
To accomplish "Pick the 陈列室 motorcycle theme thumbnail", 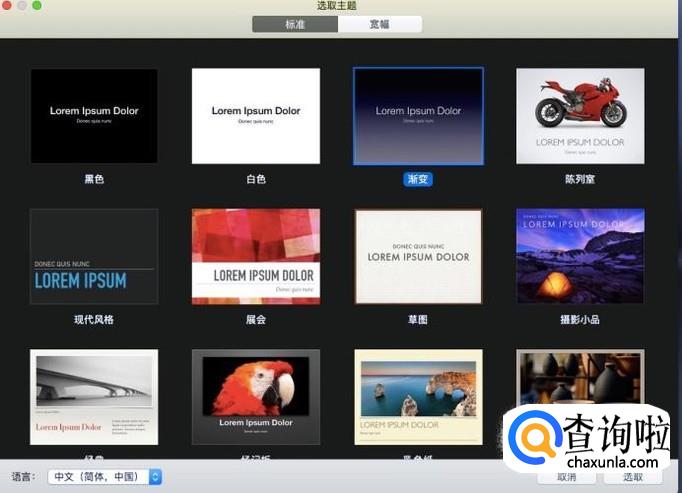I will pos(580,116).
